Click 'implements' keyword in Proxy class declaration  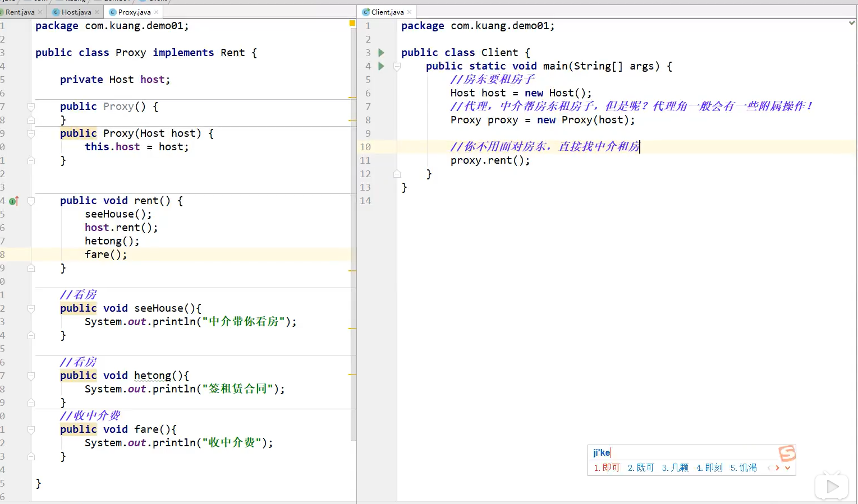click(183, 53)
